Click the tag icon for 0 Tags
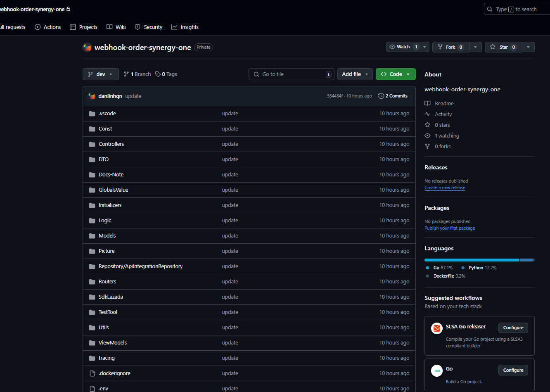 click(158, 74)
